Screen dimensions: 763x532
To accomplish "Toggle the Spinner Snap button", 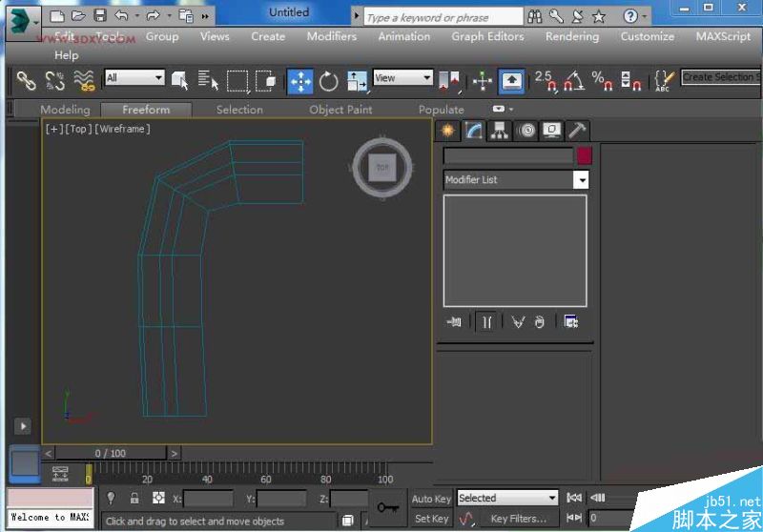I will point(631,81).
